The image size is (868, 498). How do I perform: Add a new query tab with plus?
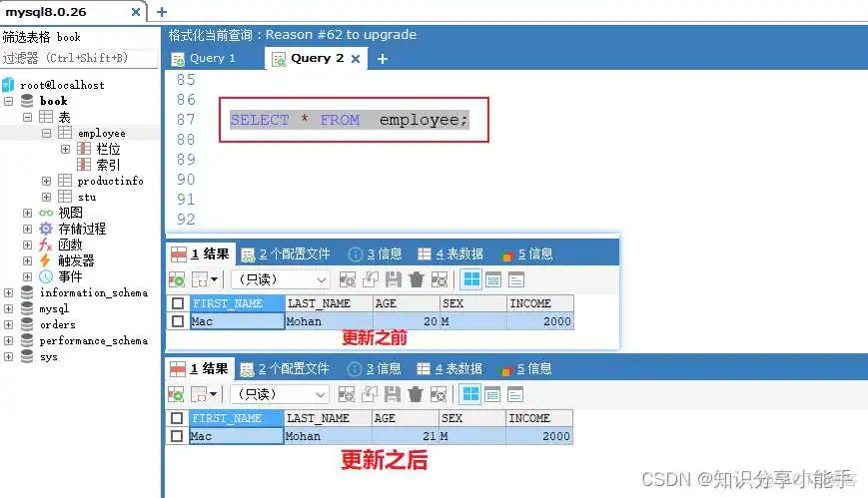coord(383,59)
